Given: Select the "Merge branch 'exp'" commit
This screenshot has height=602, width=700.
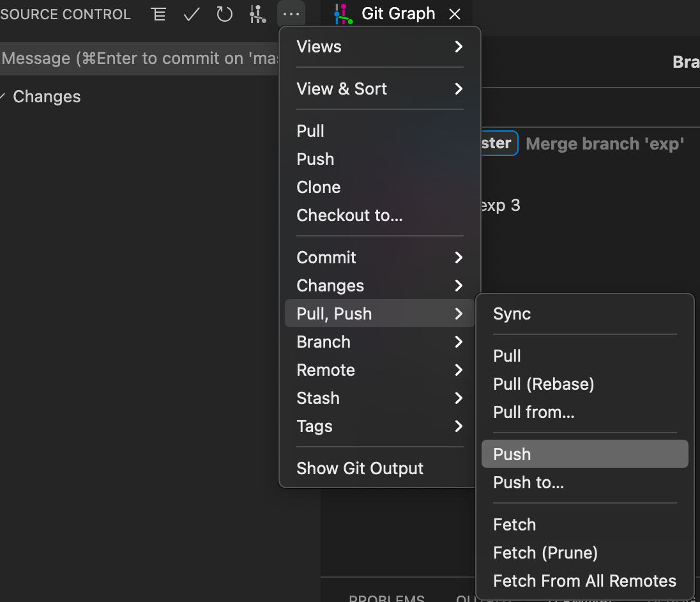Looking at the screenshot, I should [x=605, y=144].
